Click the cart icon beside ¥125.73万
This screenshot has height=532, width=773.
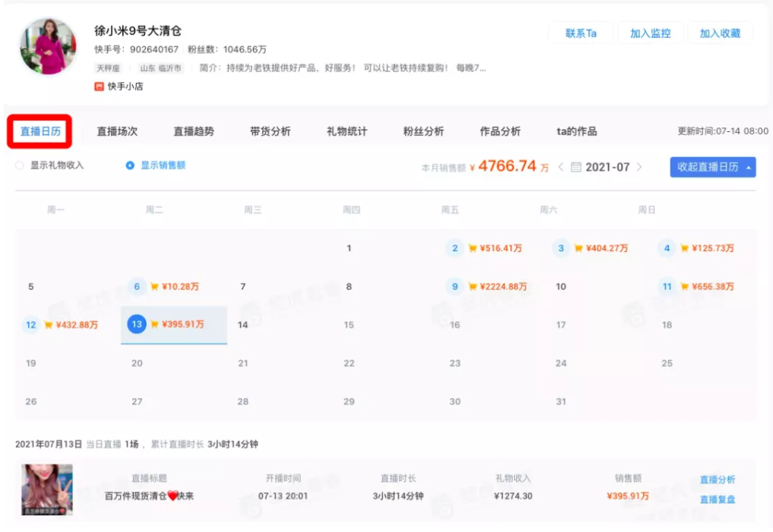point(684,248)
